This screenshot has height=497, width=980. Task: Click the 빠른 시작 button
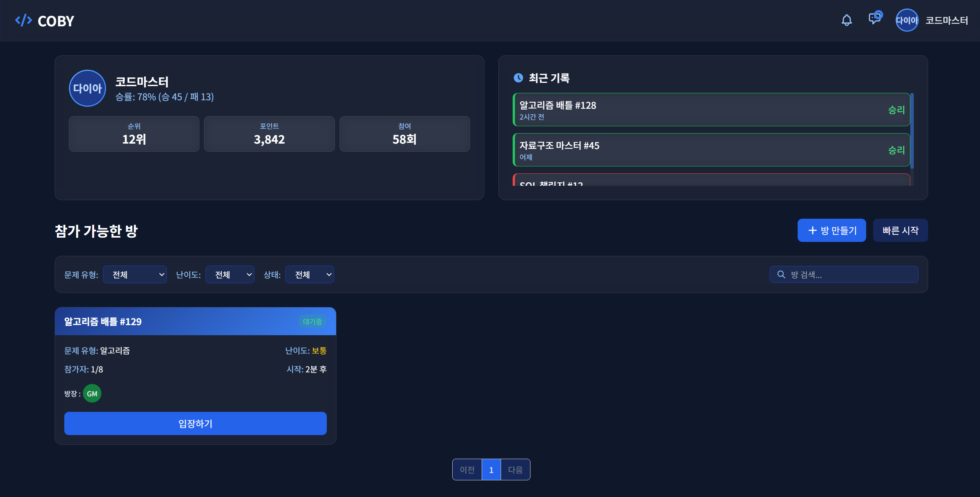click(901, 230)
